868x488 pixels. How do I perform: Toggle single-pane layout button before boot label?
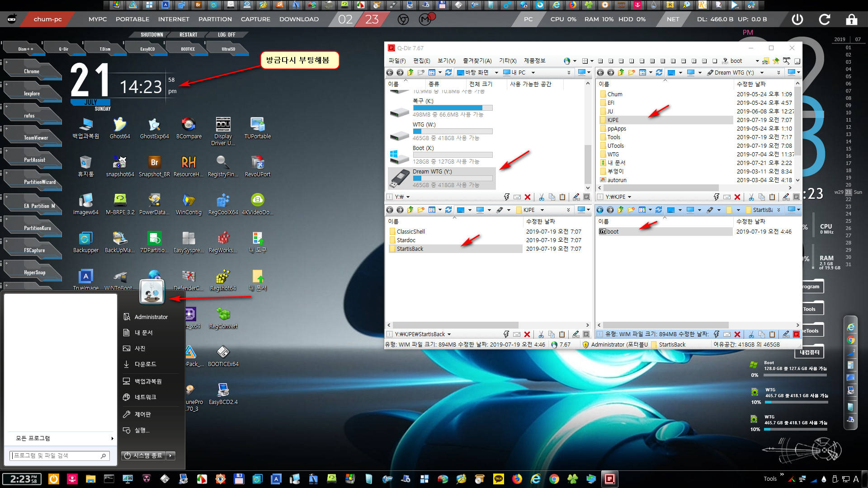(715, 61)
